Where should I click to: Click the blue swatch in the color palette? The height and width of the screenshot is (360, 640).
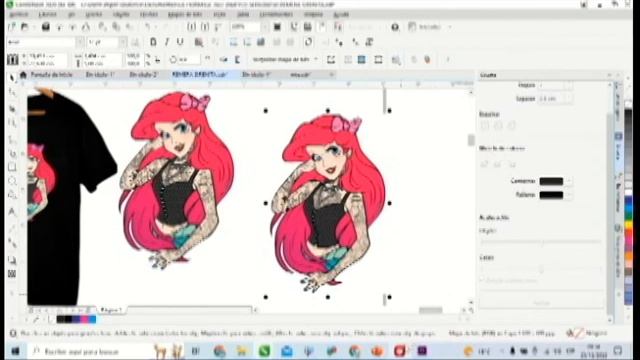tap(629, 208)
